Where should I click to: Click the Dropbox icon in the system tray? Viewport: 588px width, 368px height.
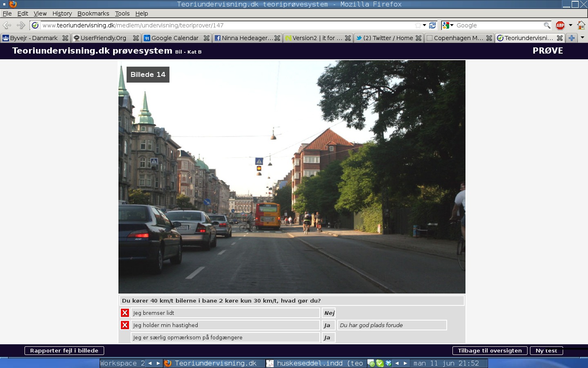pyautogui.click(x=388, y=363)
